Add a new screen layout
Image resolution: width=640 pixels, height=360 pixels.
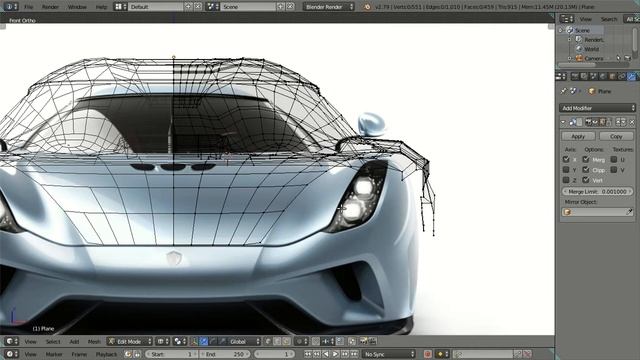click(x=188, y=7)
